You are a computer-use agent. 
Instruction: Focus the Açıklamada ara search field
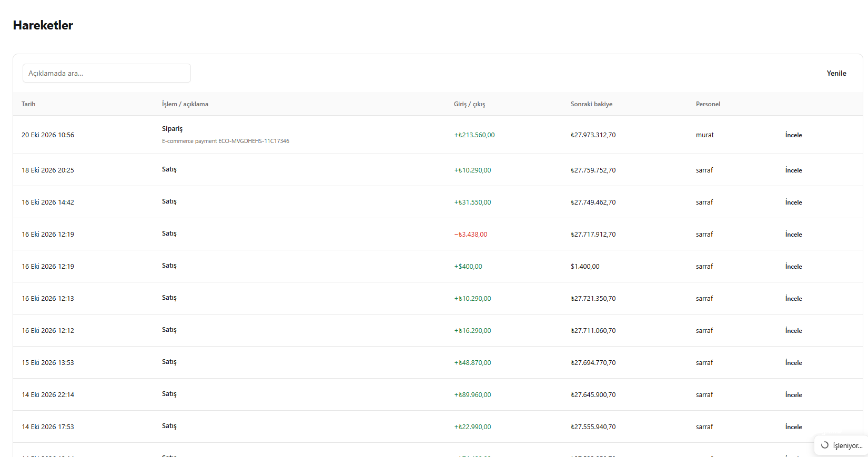(x=107, y=73)
